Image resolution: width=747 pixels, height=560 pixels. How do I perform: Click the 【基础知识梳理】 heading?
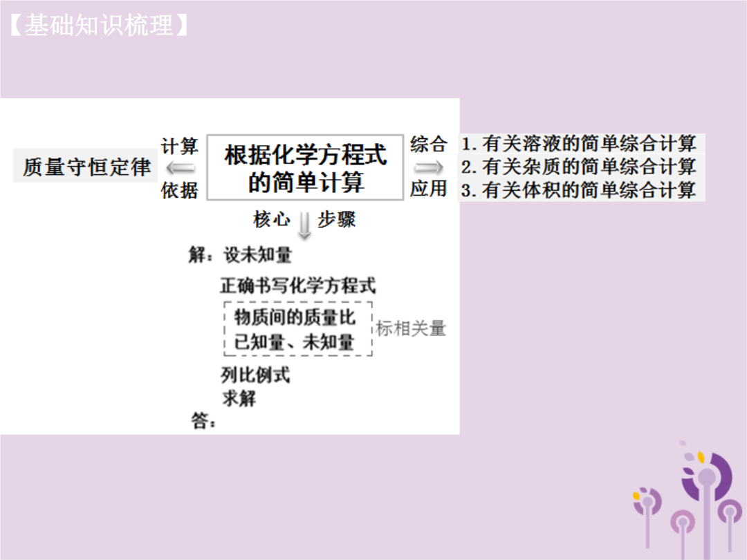coord(99,25)
